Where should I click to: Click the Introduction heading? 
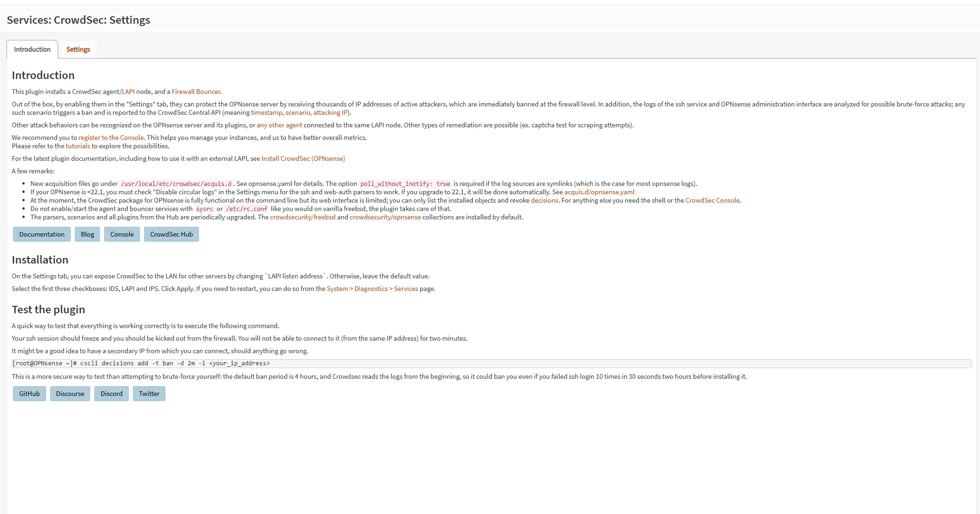coord(43,75)
